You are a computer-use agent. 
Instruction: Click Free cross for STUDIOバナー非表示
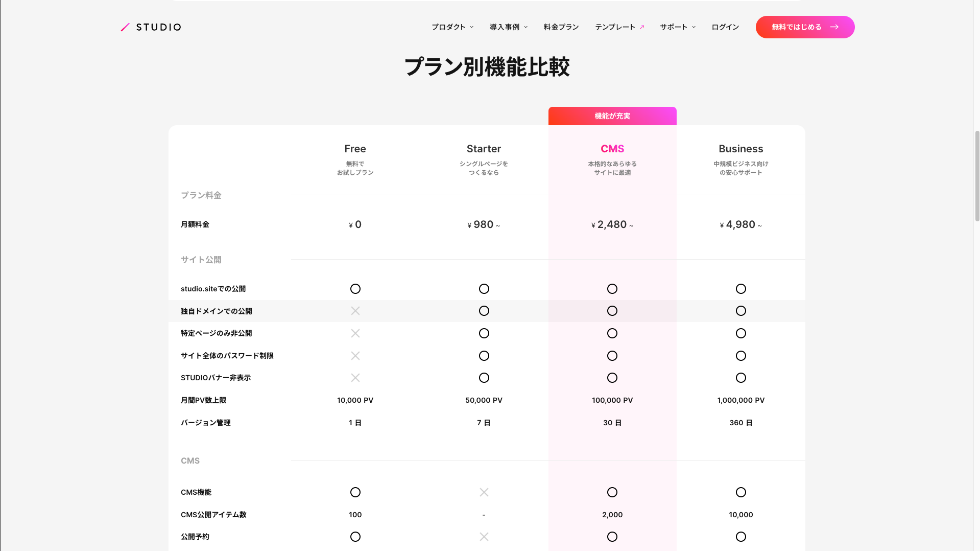[355, 378]
